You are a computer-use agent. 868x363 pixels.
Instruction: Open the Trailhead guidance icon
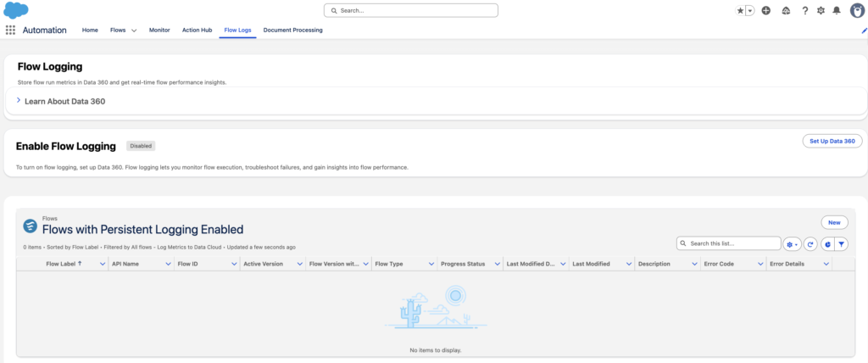pyautogui.click(x=786, y=10)
